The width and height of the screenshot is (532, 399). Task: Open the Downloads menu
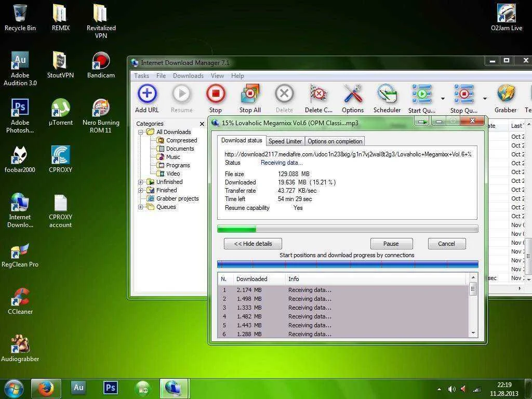pyautogui.click(x=188, y=76)
